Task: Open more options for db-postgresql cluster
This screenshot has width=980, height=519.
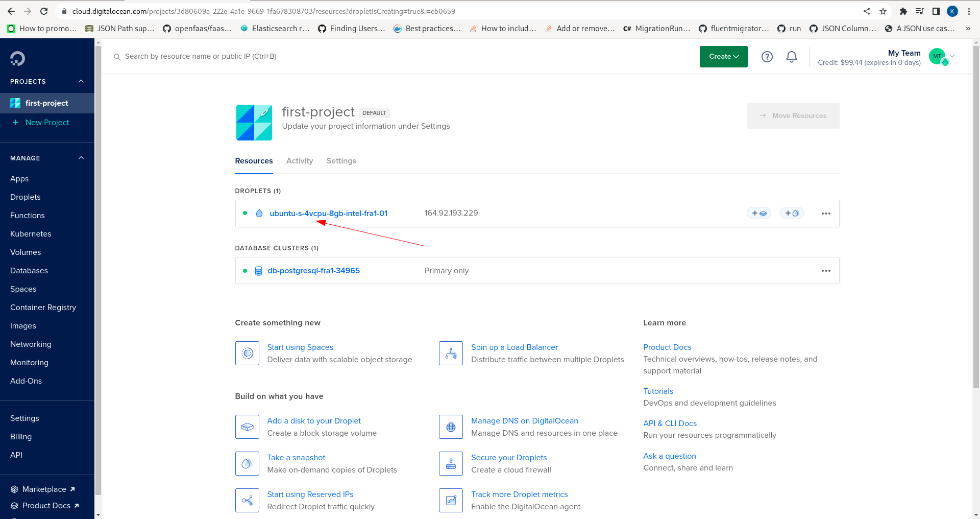Action: coord(826,271)
